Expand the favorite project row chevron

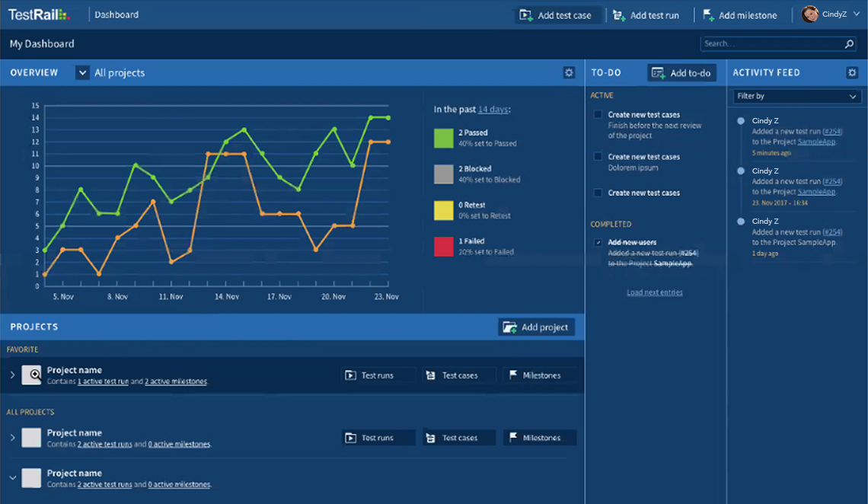point(12,375)
